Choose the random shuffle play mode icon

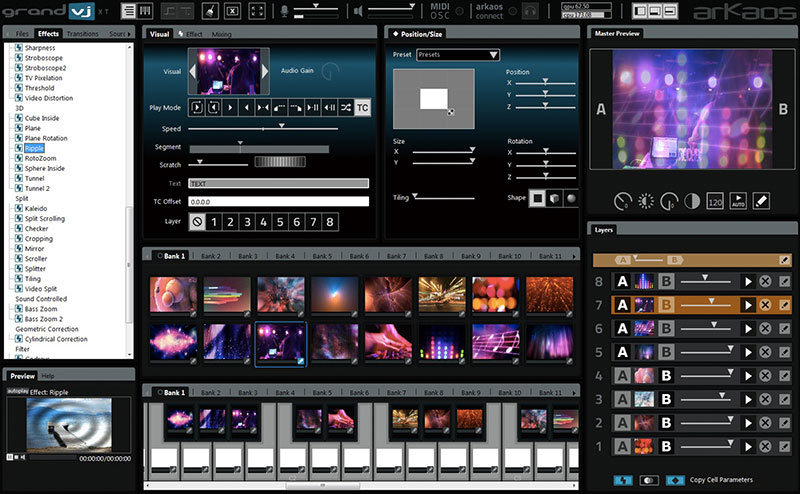tap(346, 108)
